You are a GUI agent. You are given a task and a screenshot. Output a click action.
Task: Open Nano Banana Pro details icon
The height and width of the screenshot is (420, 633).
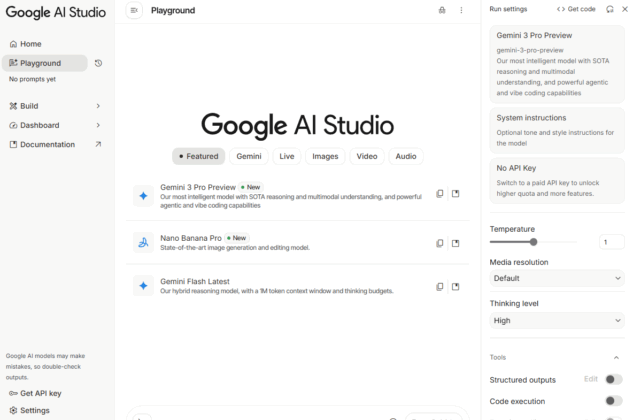(x=456, y=243)
